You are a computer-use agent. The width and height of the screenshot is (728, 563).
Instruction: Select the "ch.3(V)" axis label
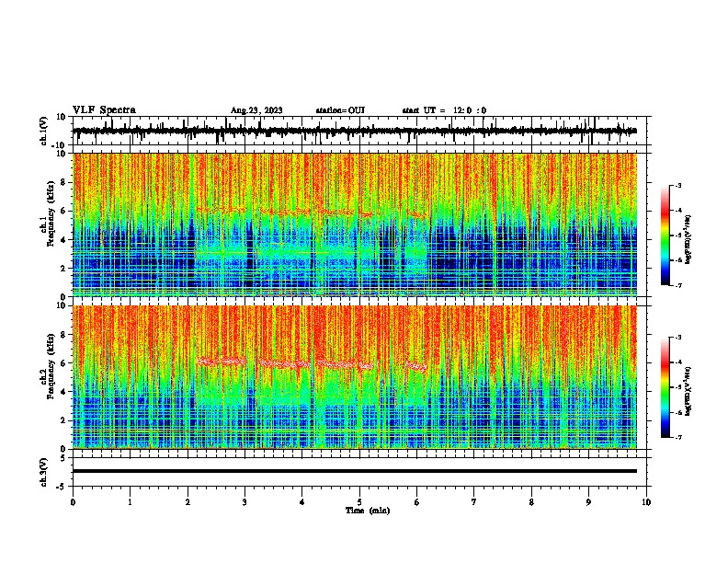coord(44,472)
